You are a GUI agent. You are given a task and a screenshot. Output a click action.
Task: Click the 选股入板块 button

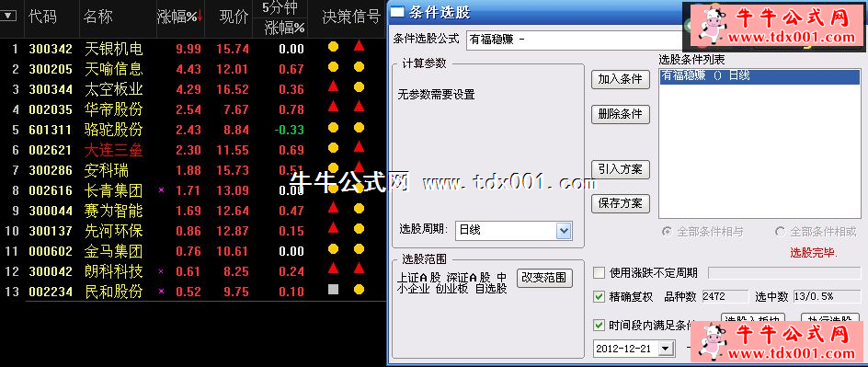pos(754,318)
